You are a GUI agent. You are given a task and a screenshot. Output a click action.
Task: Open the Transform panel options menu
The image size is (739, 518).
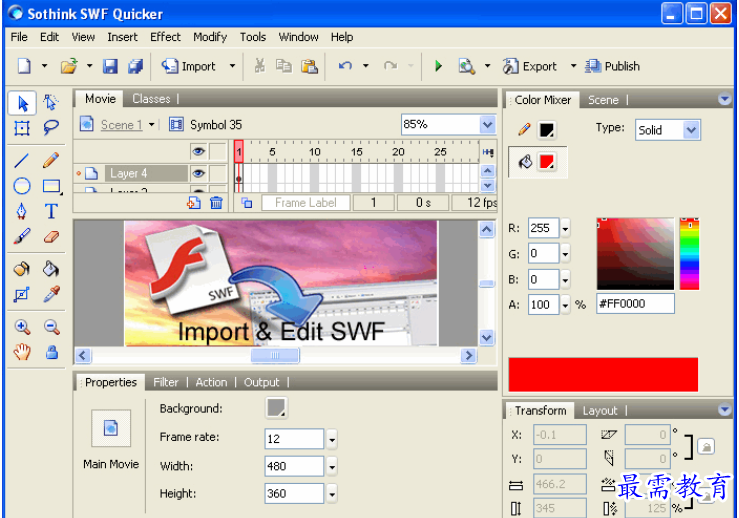coord(725,410)
